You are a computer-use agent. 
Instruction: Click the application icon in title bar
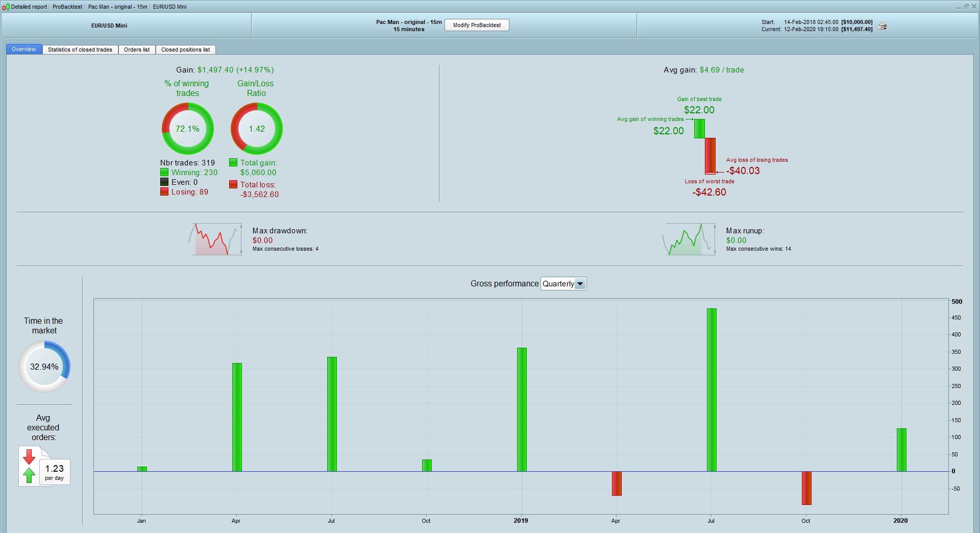click(x=6, y=7)
